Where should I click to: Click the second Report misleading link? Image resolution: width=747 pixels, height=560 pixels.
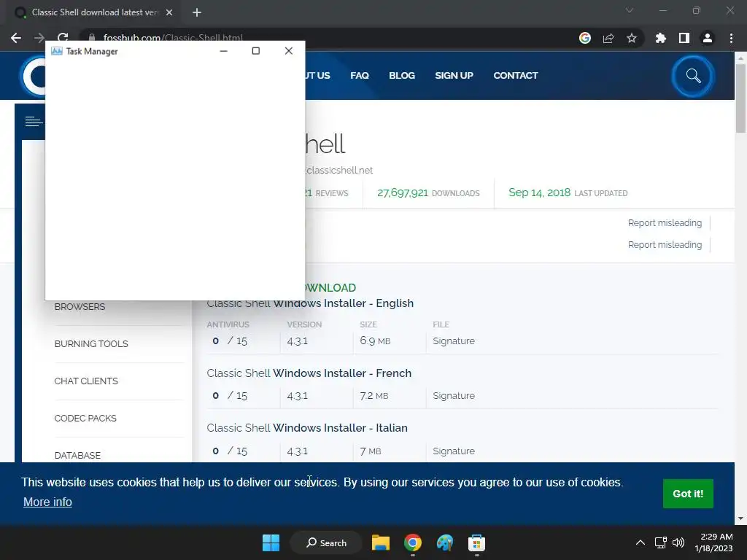click(x=665, y=245)
